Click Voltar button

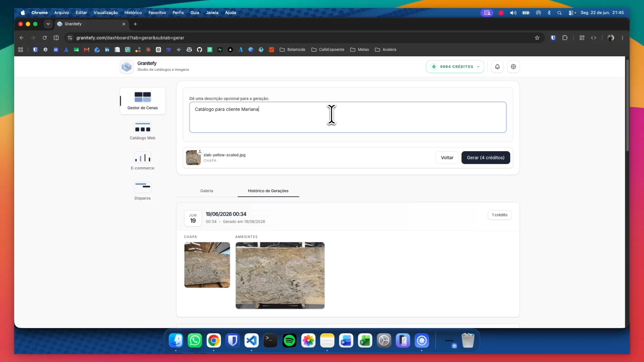pos(447,158)
